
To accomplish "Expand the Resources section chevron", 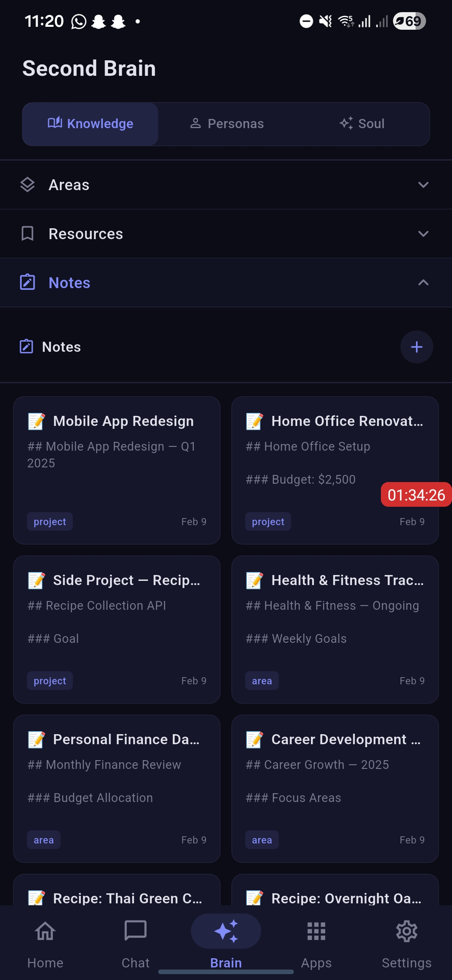I will (423, 234).
